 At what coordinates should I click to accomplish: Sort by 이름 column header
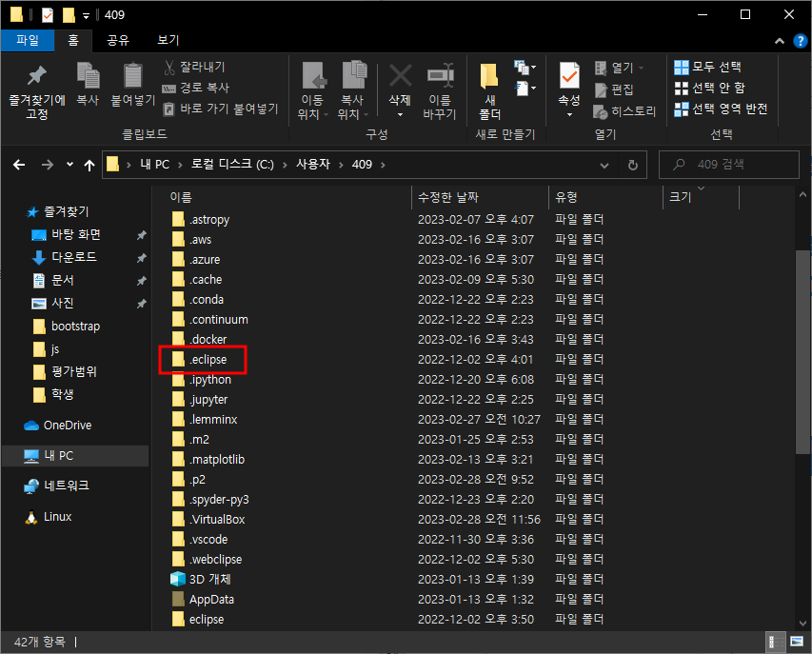181,197
